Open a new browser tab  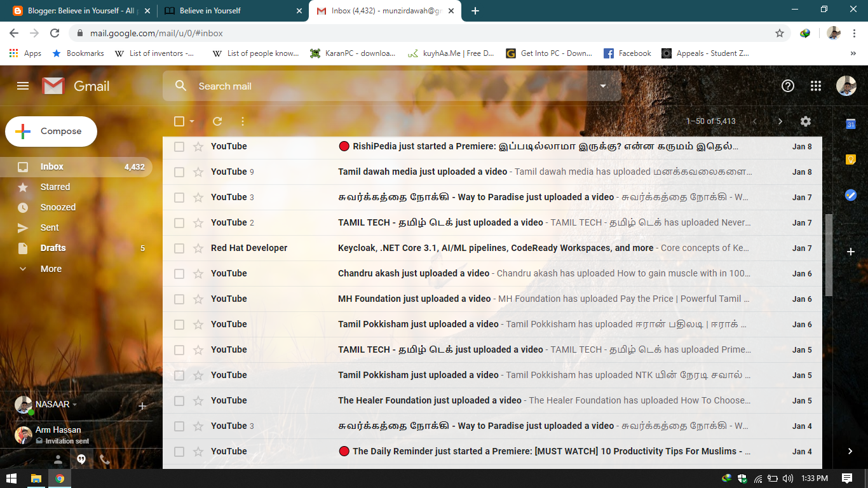pos(475,11)
